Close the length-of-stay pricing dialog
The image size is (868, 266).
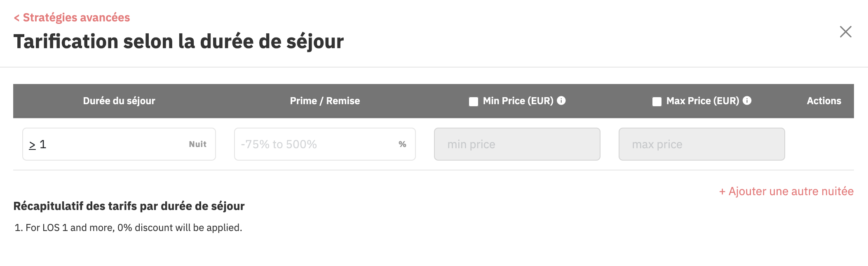point(845,32)
